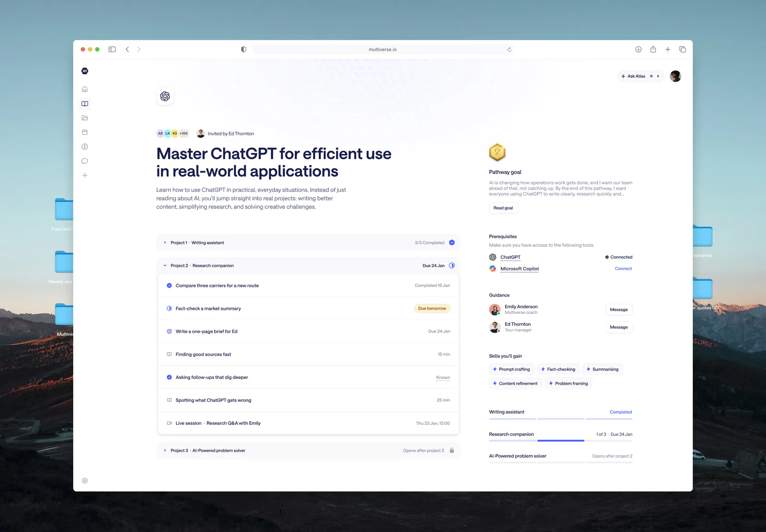Open settings gear at sidebar bottom

pos(85,481)
